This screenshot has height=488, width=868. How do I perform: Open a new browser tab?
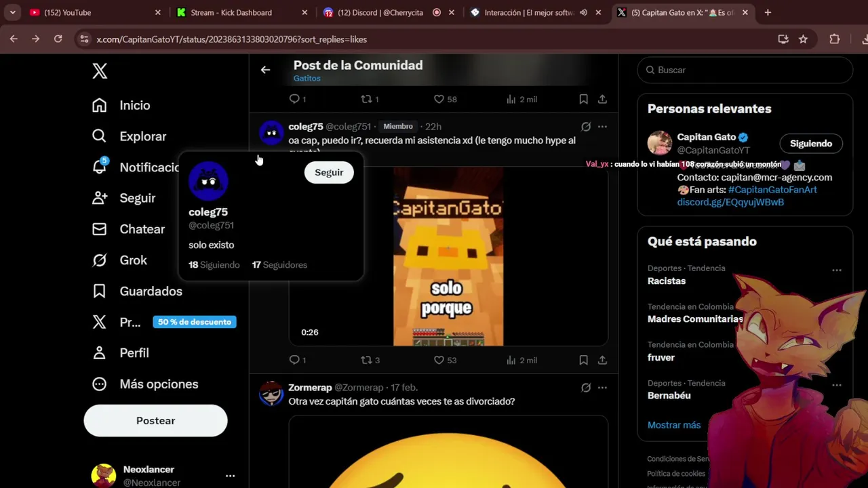768,12
